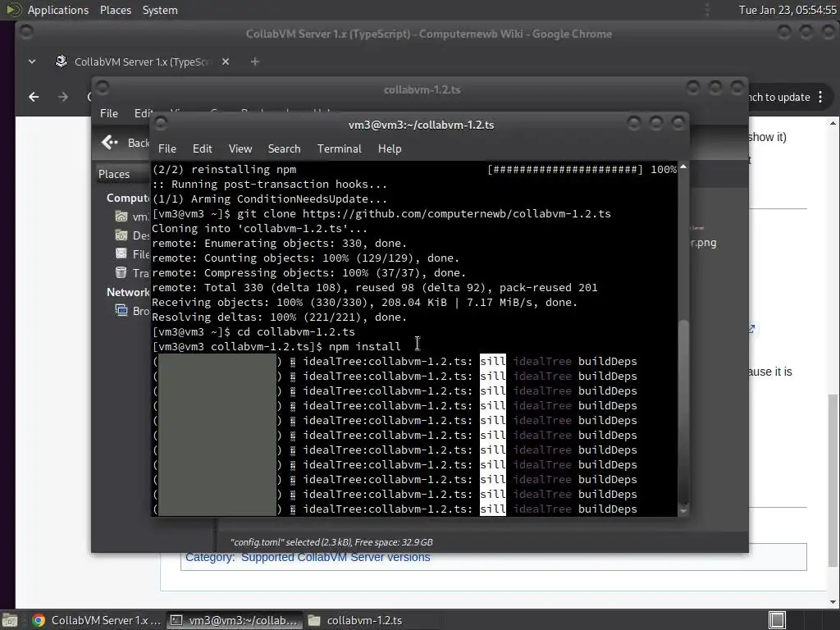The width and height of the screenshot is (840, 630).
Task: Switch to CollabVM Server Chrome taskbar item
Action: point(98,620)
